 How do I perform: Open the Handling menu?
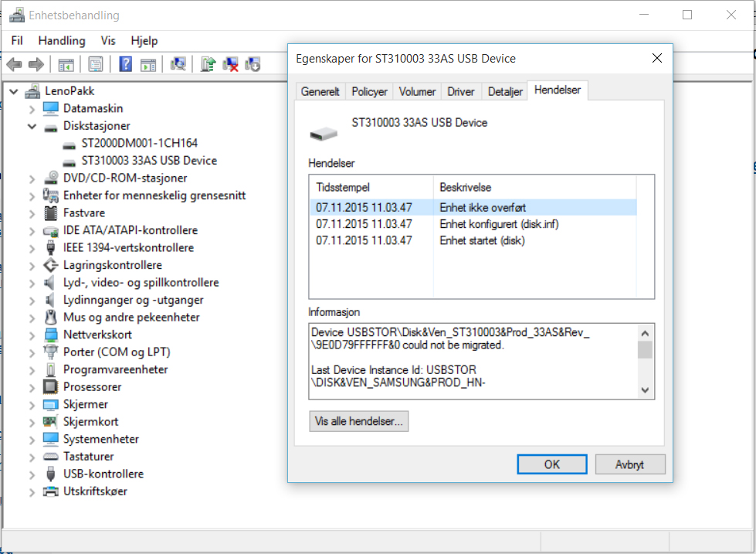62,40
